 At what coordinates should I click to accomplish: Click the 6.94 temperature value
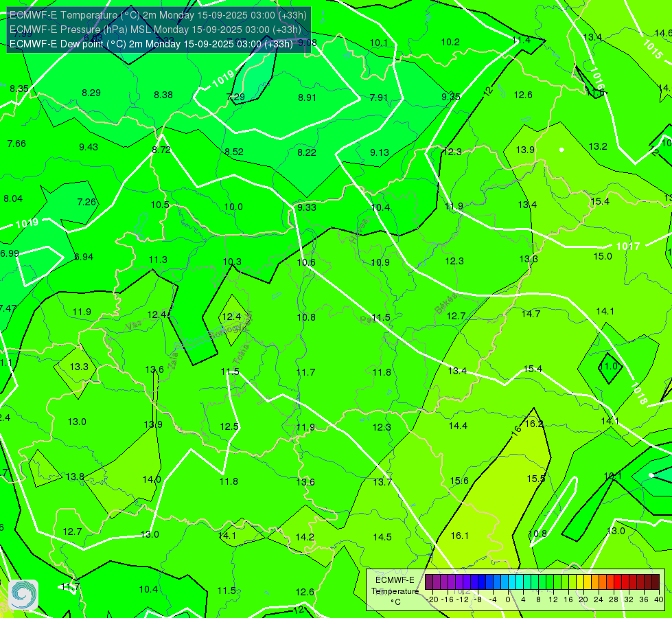pos(84,257)
